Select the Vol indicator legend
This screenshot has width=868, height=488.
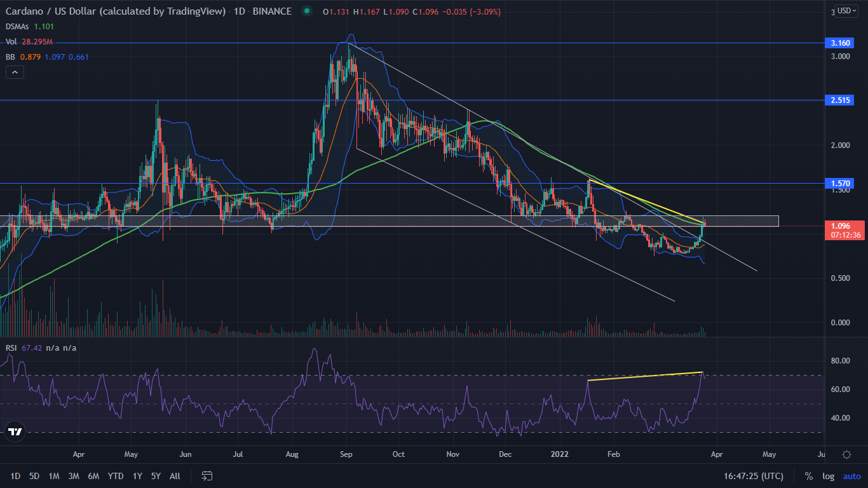coord(11,41)
